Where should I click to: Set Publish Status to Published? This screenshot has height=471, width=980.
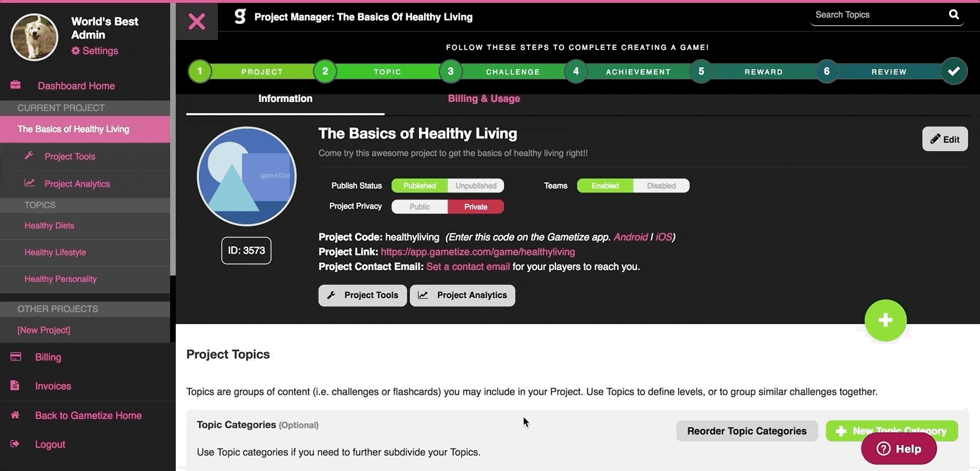tap(420, 186)
